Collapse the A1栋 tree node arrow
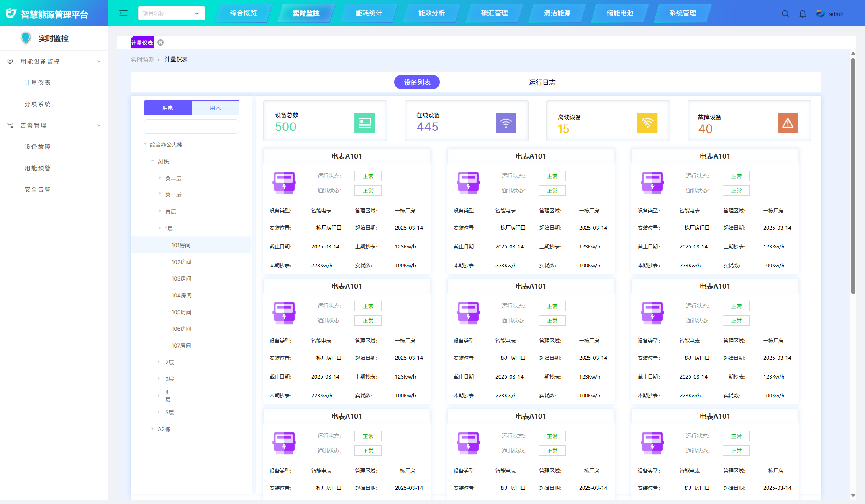Viewport: 865px width, 504px height. [x=153, y=161]
